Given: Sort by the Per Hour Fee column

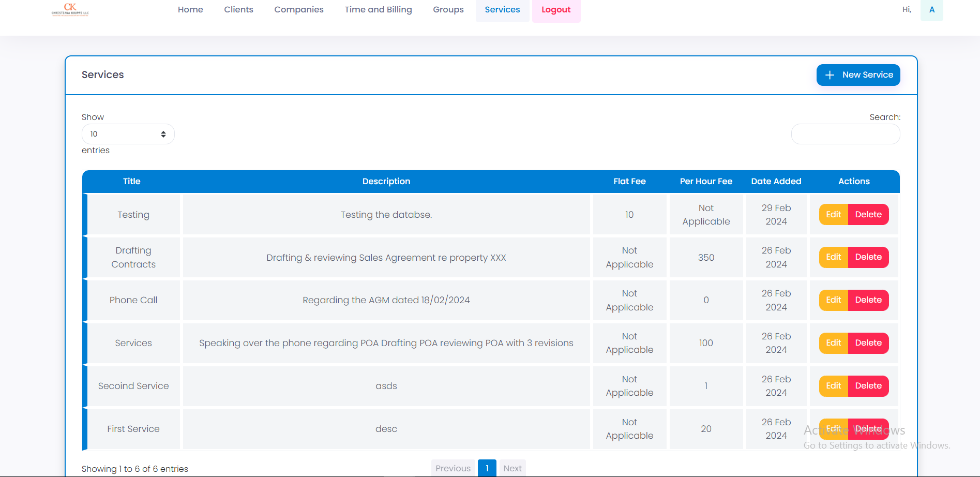Looking at the screenshot, I should coord(705,182).
